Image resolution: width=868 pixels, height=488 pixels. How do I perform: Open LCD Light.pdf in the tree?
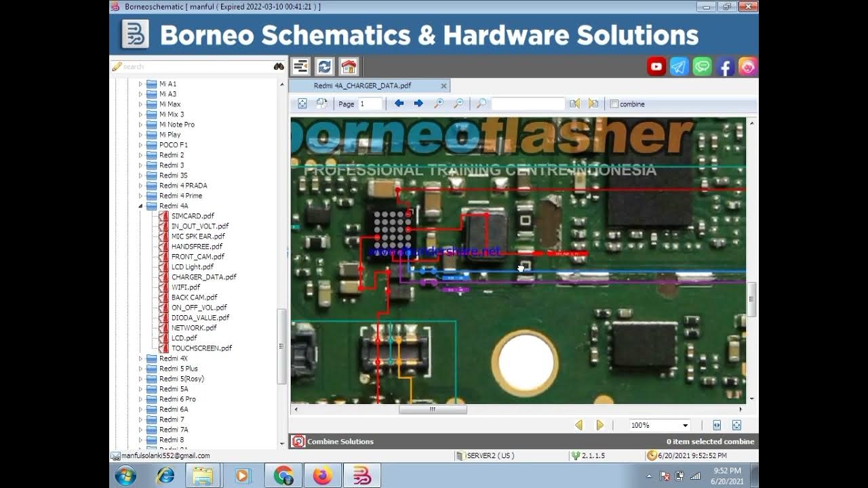click(x=192, y=267)
